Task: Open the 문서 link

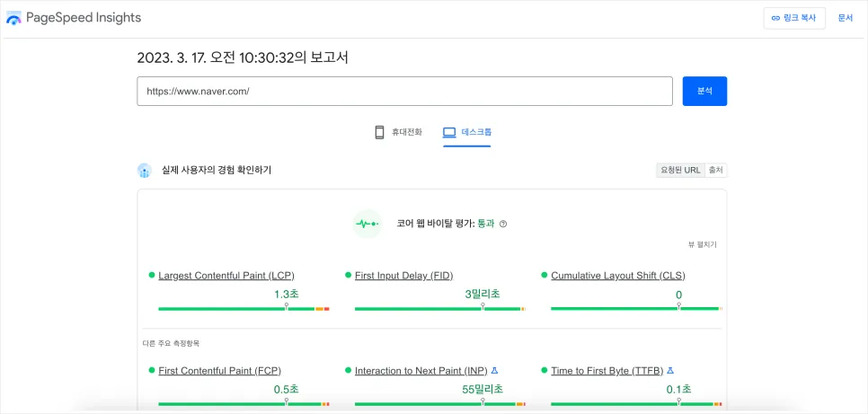Action: (x=846, y=18)
